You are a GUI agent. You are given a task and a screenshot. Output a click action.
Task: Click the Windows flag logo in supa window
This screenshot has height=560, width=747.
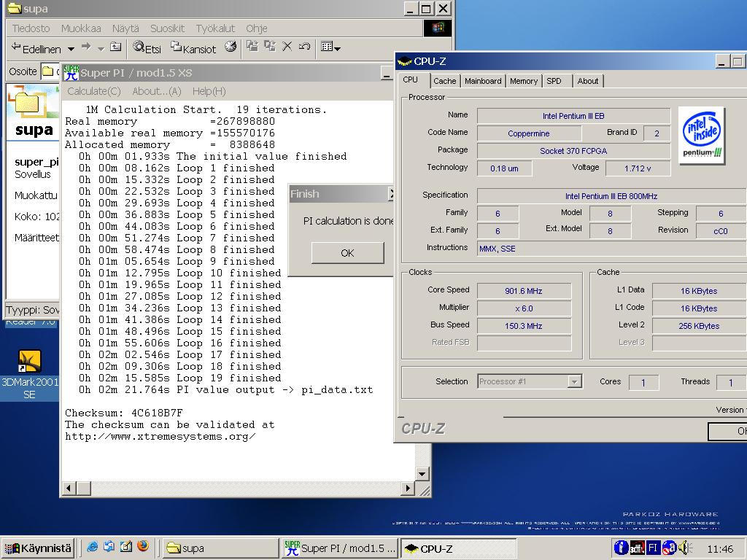438,28
